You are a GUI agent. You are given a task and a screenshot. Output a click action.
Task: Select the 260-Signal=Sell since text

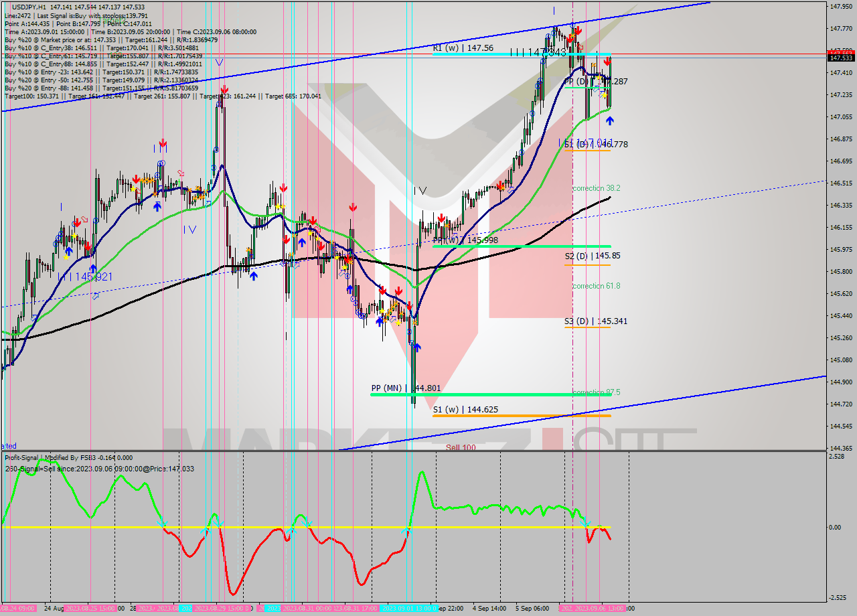pyautogui.click(x=100, y=469)
